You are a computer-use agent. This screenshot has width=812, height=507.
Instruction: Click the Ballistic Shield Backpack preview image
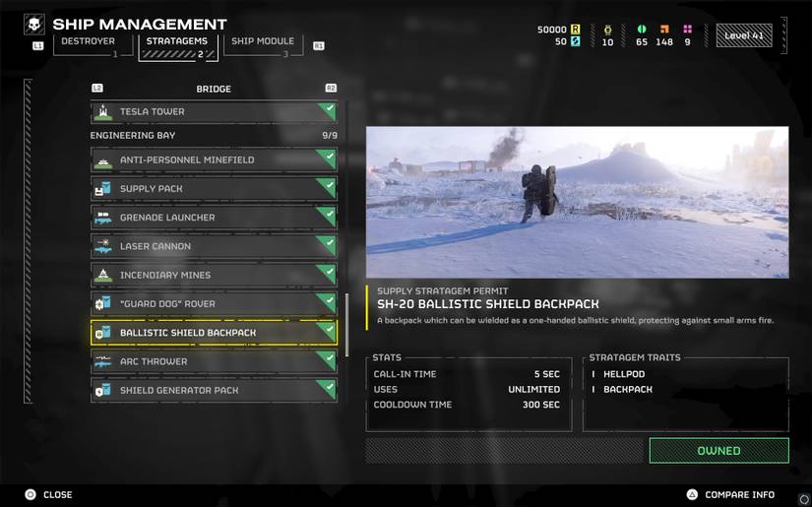[577, 202]
